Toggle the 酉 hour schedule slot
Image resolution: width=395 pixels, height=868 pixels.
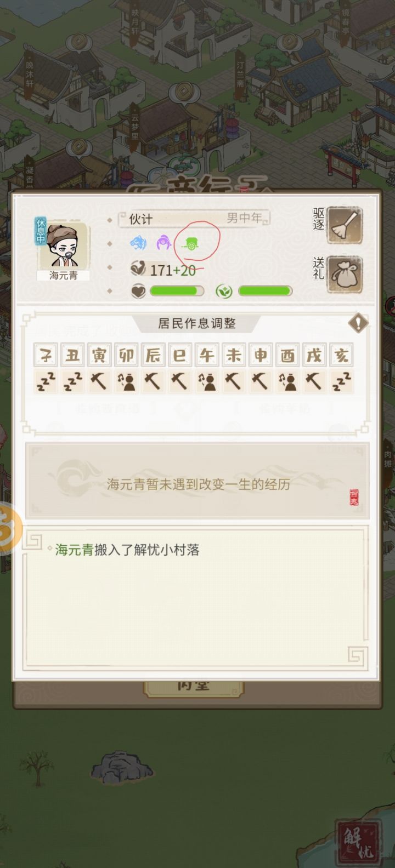pyautogui.click(x=287, y=381)
